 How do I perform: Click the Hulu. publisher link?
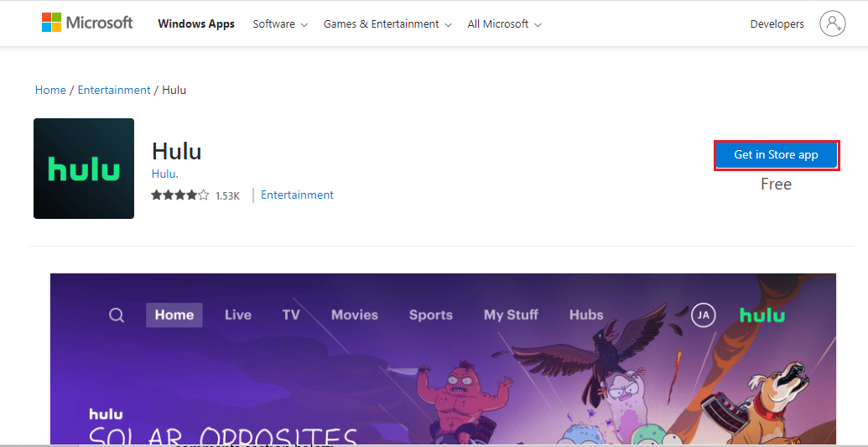[165, 174]
